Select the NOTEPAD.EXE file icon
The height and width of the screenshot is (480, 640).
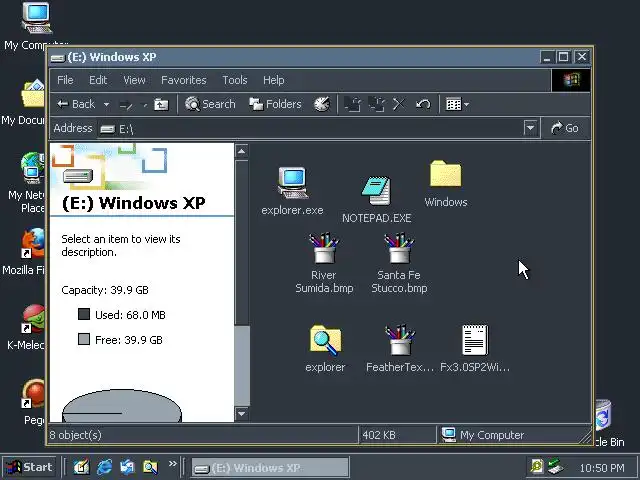pos(376,200)
